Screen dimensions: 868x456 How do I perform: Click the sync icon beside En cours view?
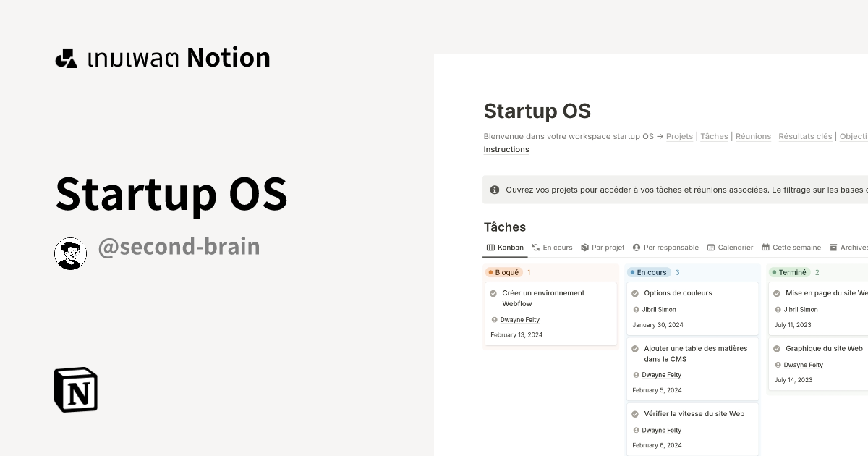pyautogui.click(x=536, y=248)
